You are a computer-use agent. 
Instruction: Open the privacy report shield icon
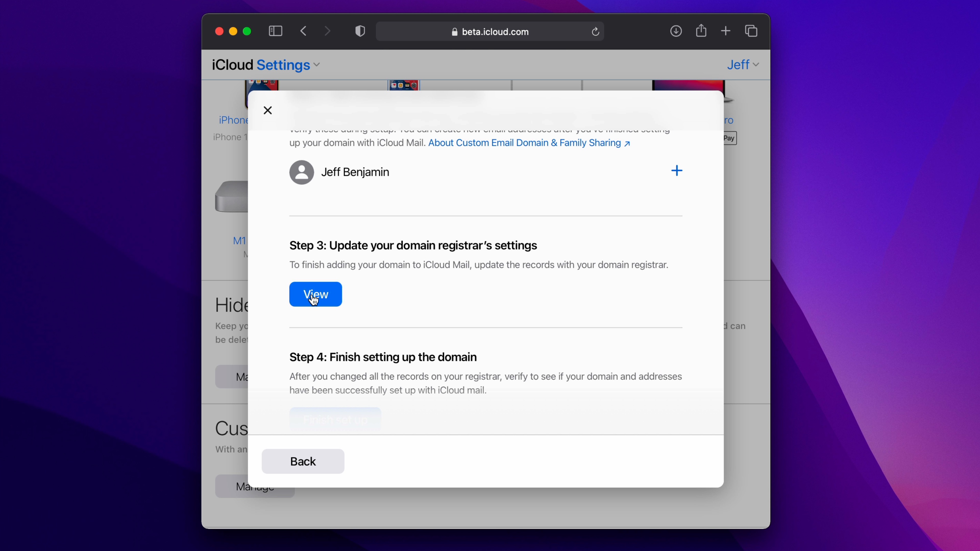[360, 31]
